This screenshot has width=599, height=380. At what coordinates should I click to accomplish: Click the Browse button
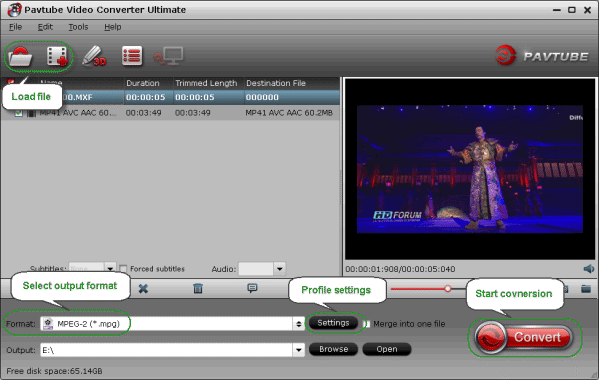point(333,349)
